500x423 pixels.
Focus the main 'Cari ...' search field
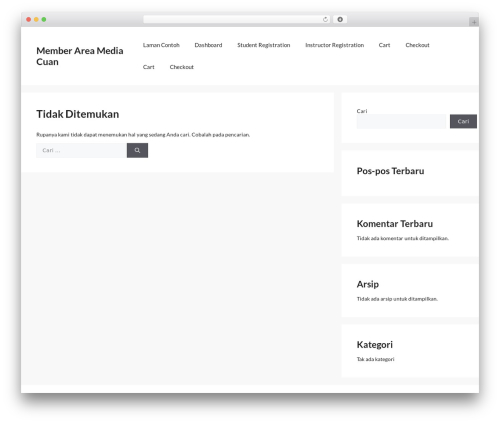pyautogui.click(x=81, y=150)
